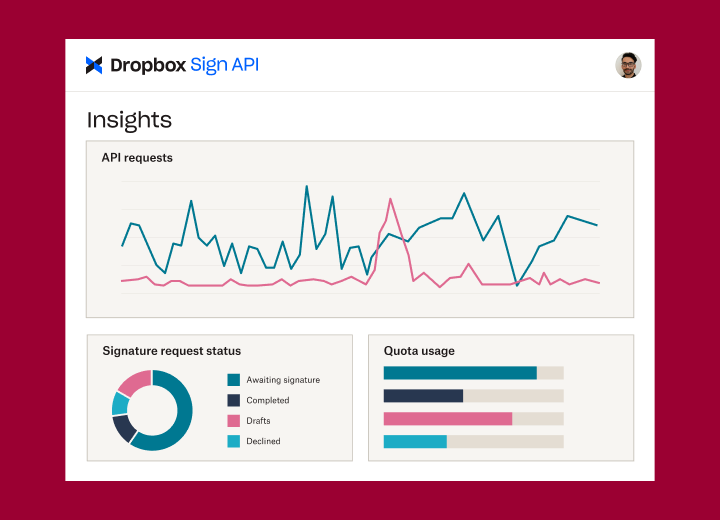This screenshot has height=520, width=720.
Task: Select the Declined legend label
Action: [263, 441]
